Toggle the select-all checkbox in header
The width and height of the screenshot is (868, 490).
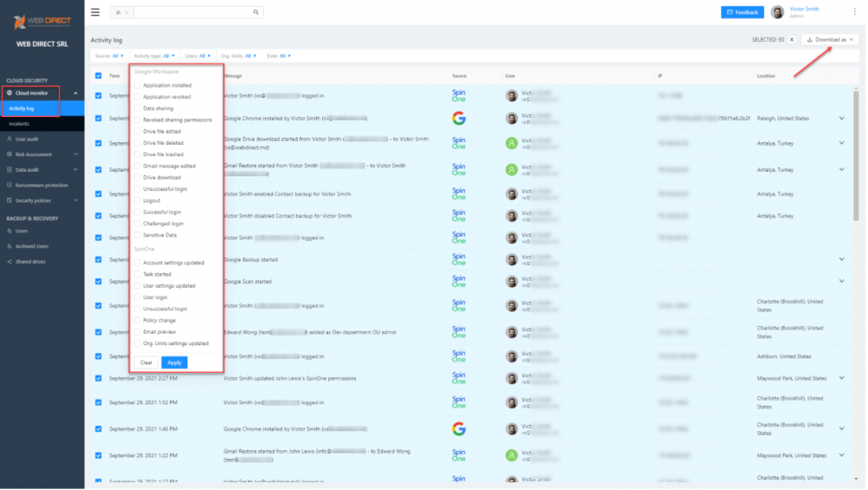point(98,75)
